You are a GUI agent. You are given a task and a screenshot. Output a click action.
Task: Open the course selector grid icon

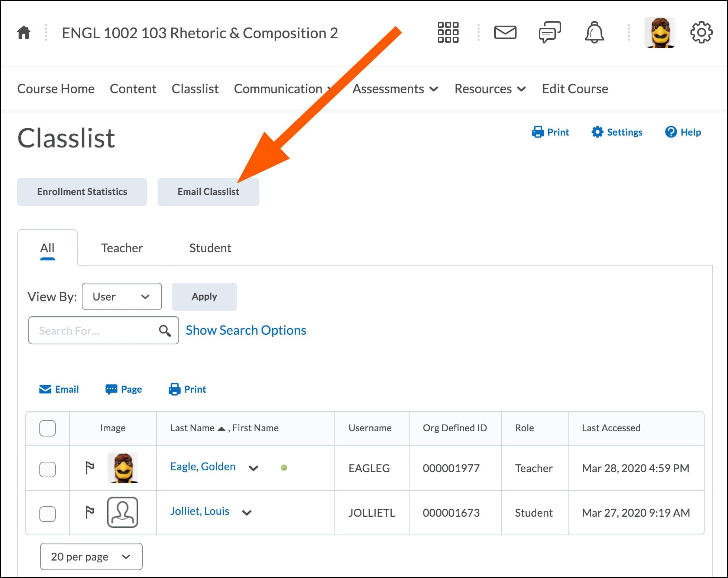(x=448, y=33)
